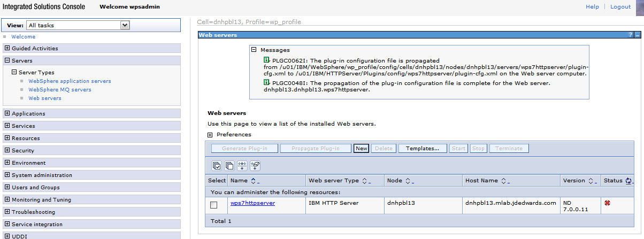Image resolution: width=644 pixels, height=239 pixels.
Task: Expand the Service integration section
Action: click(x=7, y=224)
